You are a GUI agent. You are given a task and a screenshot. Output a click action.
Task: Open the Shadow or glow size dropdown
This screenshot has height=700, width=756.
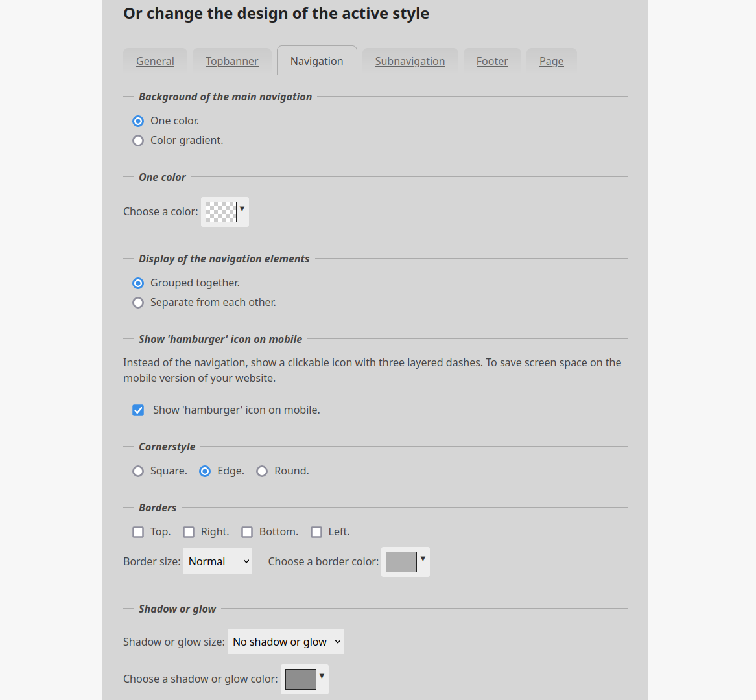285,642
